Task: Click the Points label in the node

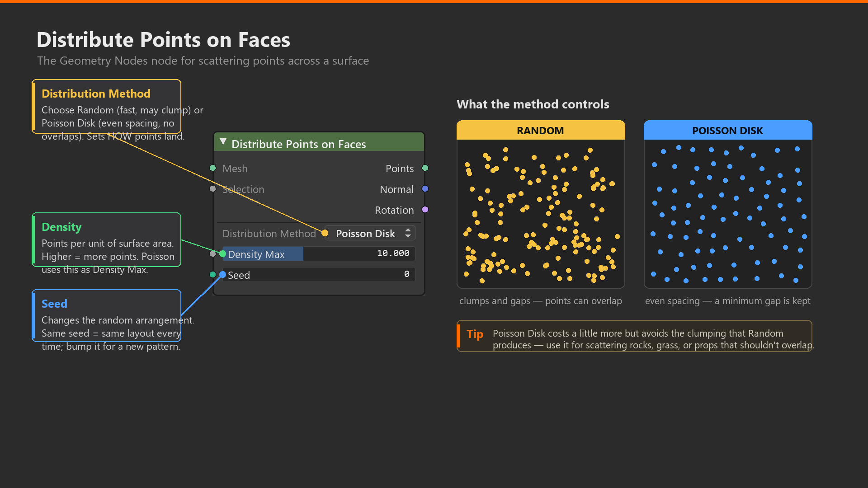Action: pos(399,169)
